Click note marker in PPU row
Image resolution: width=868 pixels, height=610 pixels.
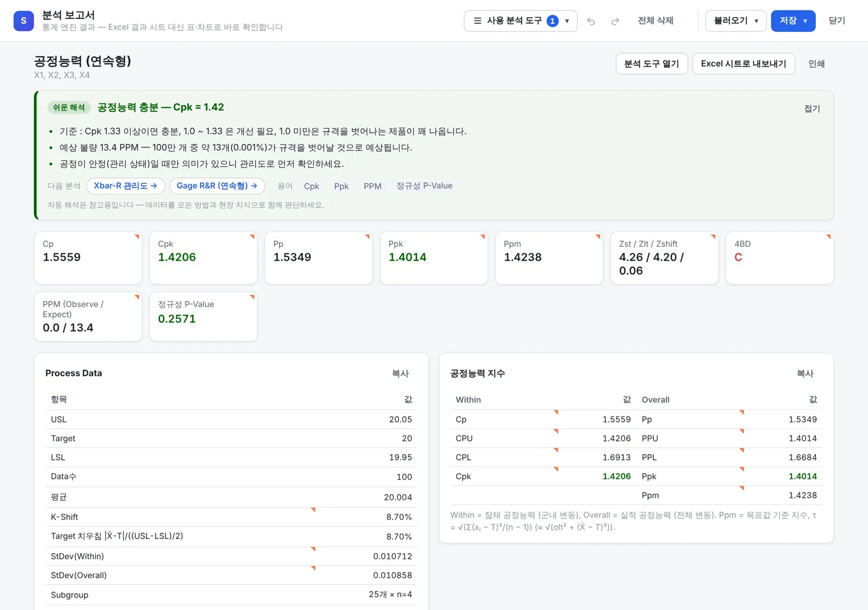coord(742,431)
